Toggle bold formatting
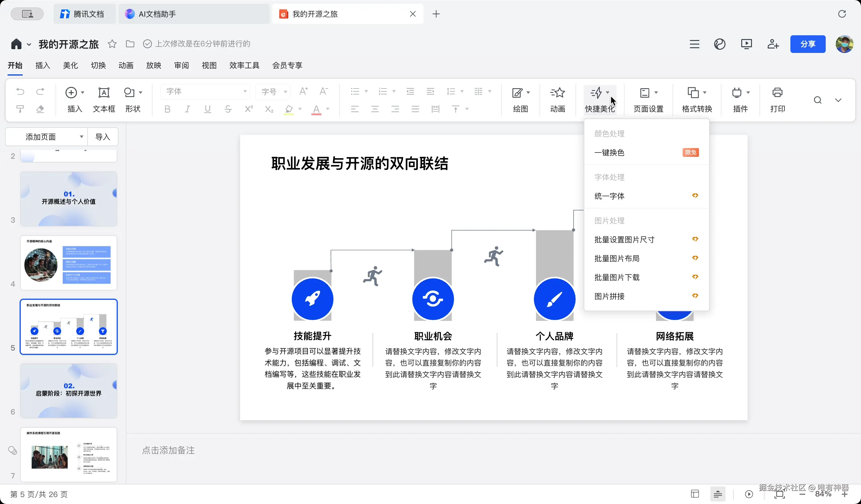The image size is (861, 504). click(x=167, y=109)
